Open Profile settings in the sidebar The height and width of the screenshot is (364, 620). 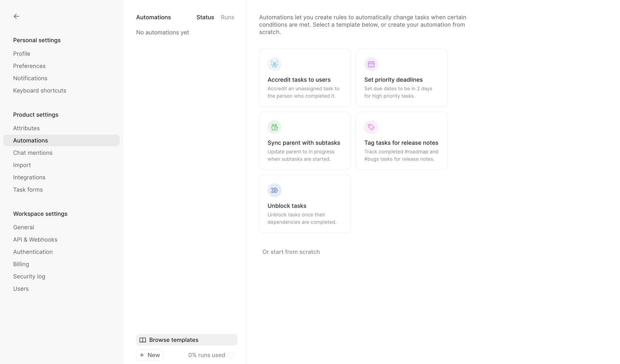pos(21,54)
